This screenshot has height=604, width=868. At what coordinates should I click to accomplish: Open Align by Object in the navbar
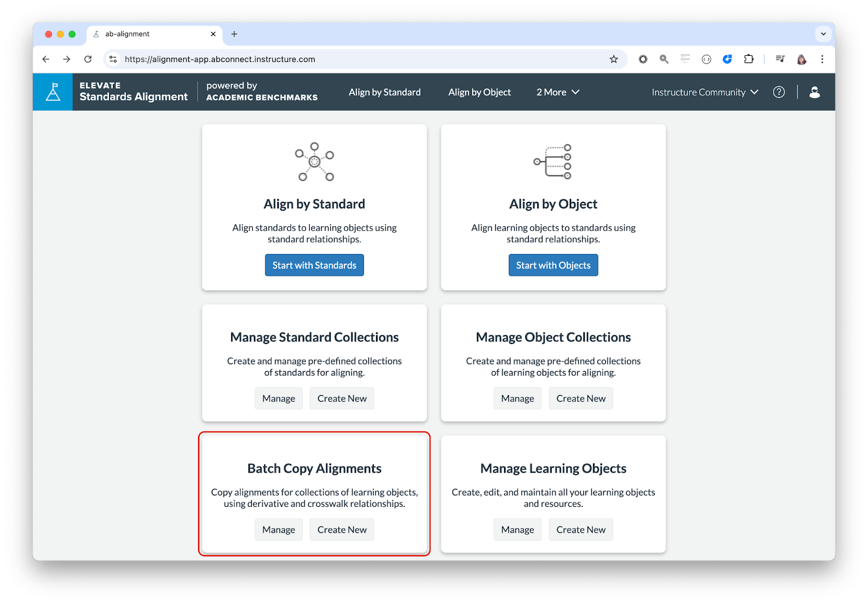480,92
